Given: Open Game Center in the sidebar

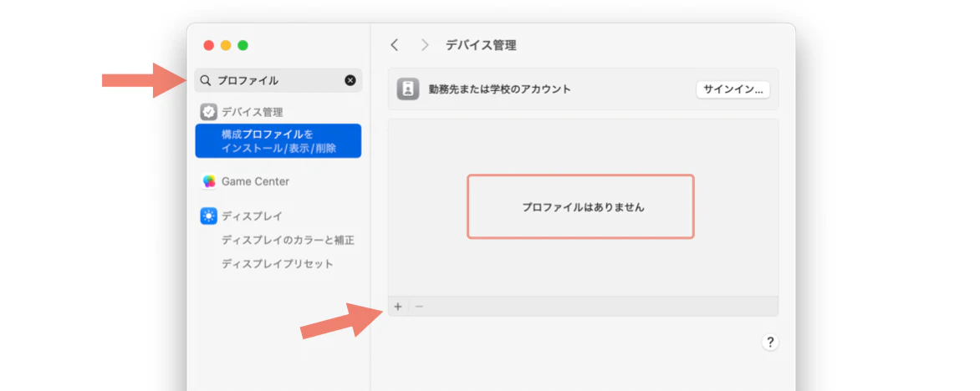Looking at the screenshot, I should click(x=255, y=182).
